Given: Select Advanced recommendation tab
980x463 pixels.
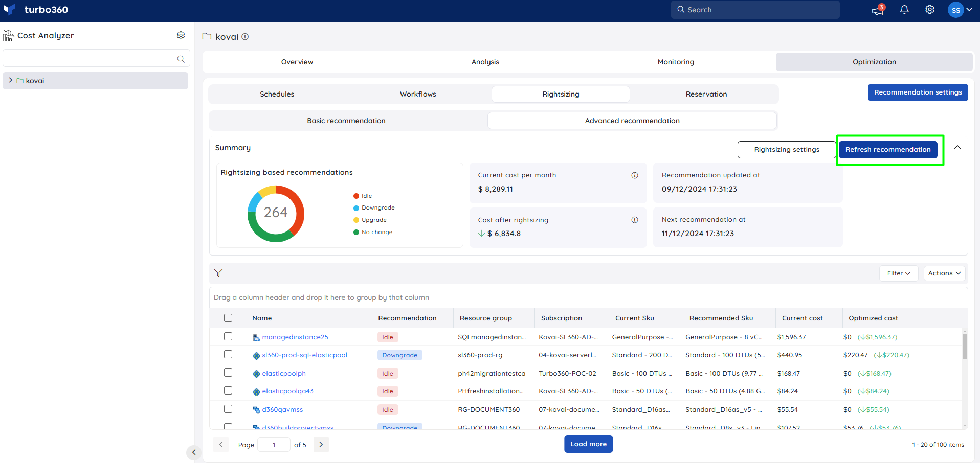Looking at the screenshot, I should pyautogui.click(x=632, y=121).
